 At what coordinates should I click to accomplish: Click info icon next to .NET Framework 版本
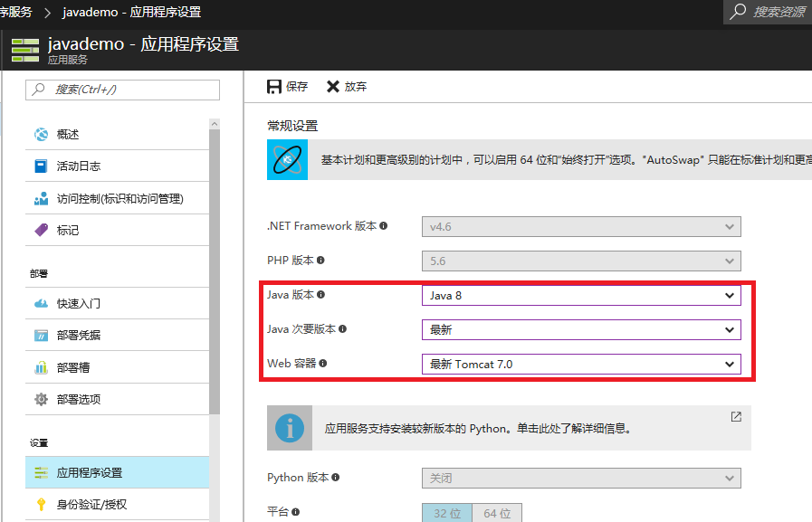point(383,225)
